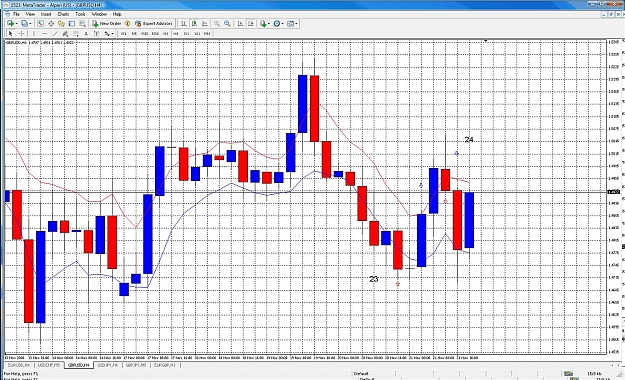This screenshot has width=625, height=380.
Task: Toggle the Terminal window icon
Action: pos(72,24)
